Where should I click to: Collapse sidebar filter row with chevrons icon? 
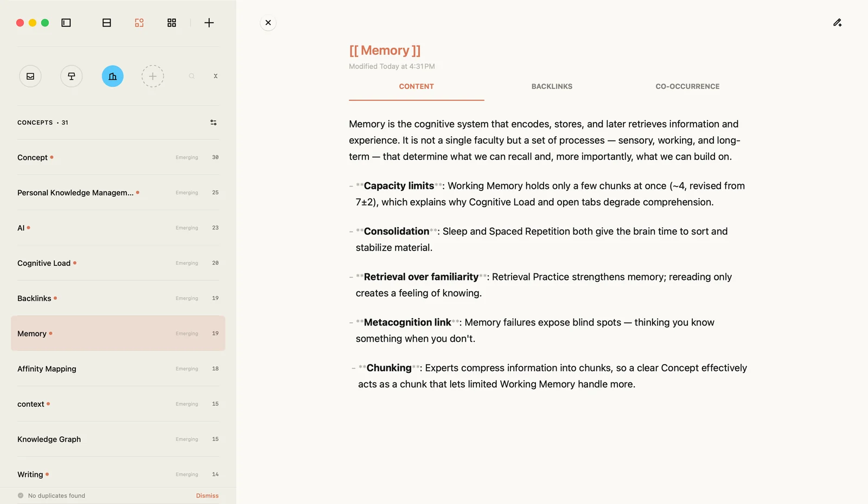coord(215,76)
